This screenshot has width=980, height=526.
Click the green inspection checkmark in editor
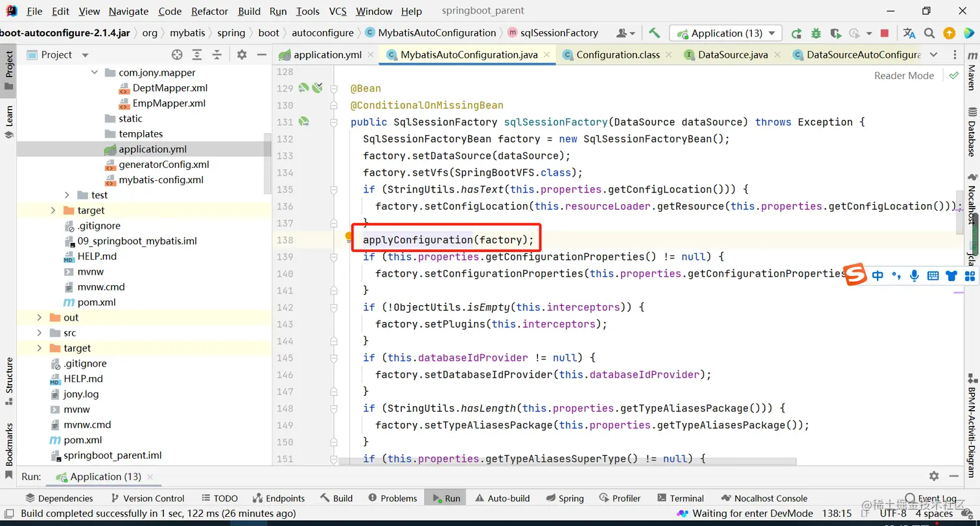pyautogui.click(x=953, y=75)
